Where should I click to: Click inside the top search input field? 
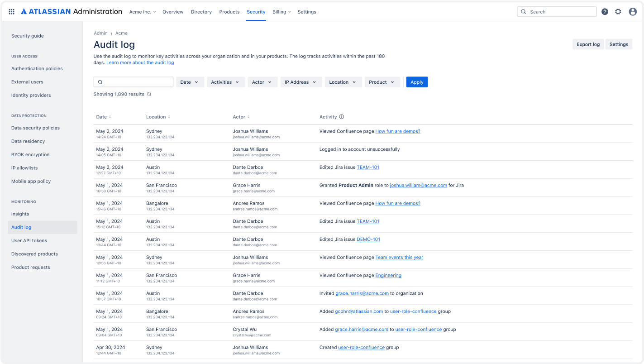[x=557, y=11]
